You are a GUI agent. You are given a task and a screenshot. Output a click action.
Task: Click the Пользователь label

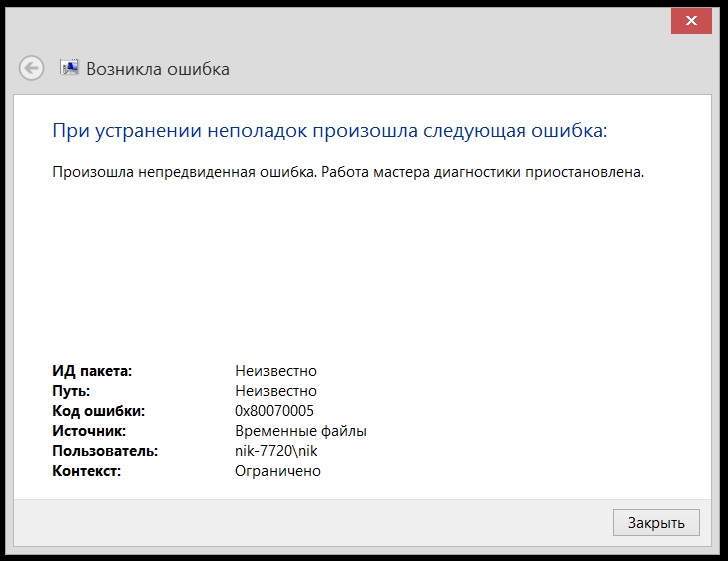tap(105, 450)
